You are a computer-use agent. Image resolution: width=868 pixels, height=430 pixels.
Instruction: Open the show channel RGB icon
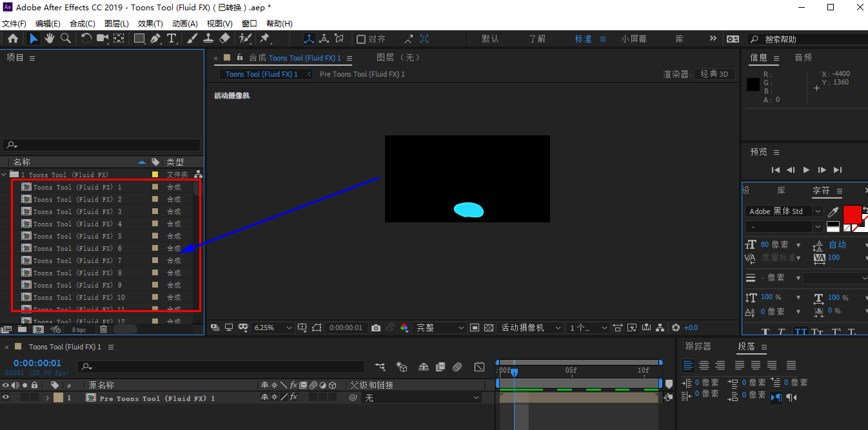[404, 327]
